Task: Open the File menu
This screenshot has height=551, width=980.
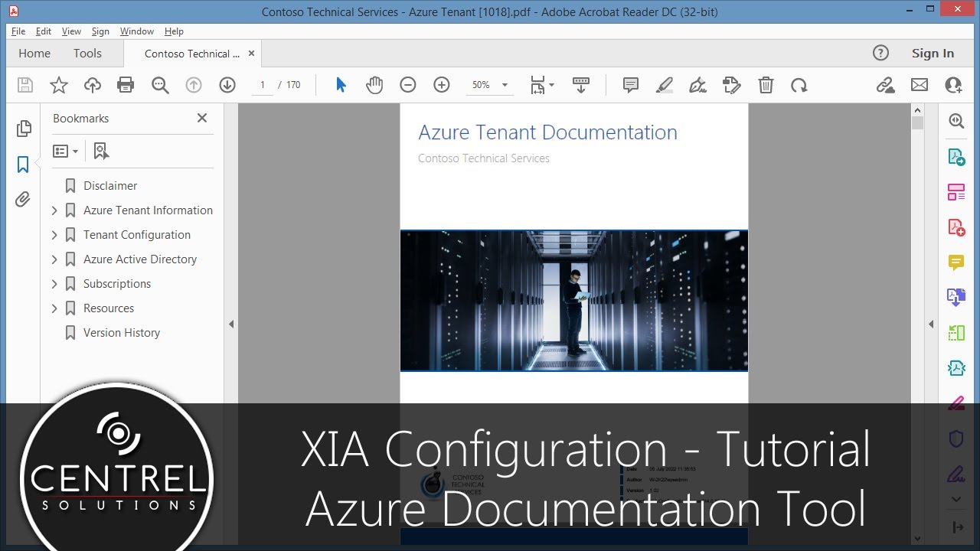Action: click(x=18, y=31)
